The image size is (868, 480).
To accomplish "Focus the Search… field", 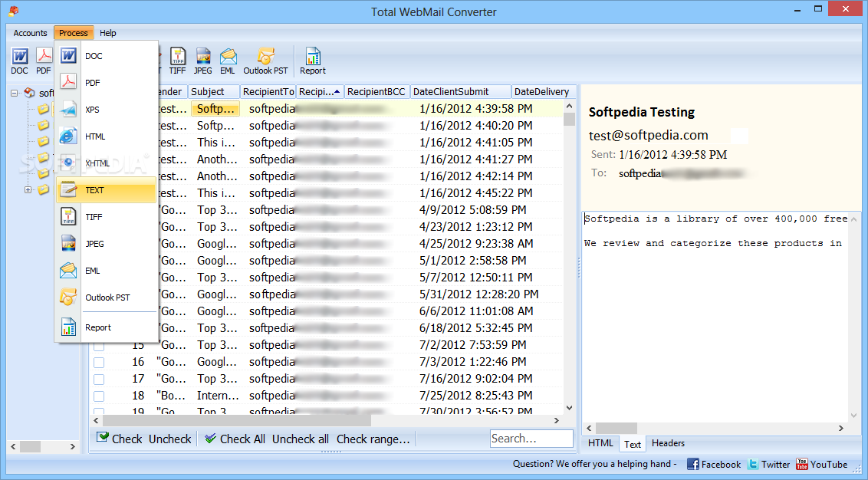I will point(531,439).
